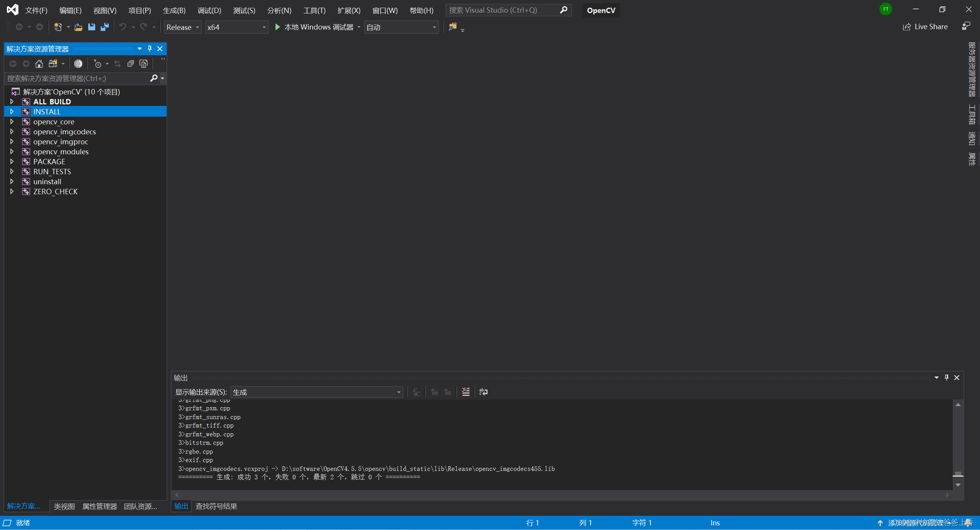Open the Release configuration dropdown
The width and height of the screenshot is (980, 530).
pos(183,27)
